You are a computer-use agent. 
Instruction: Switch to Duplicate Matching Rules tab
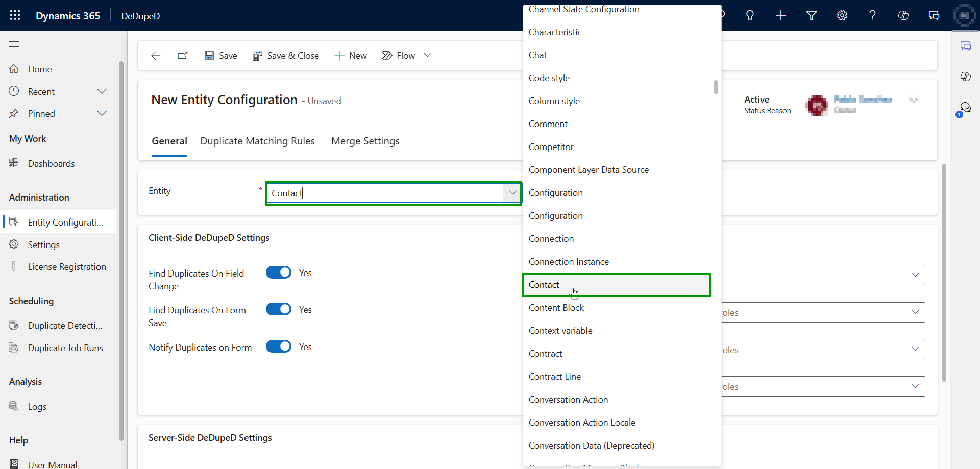pyautogui.click(x=257, y=141)
